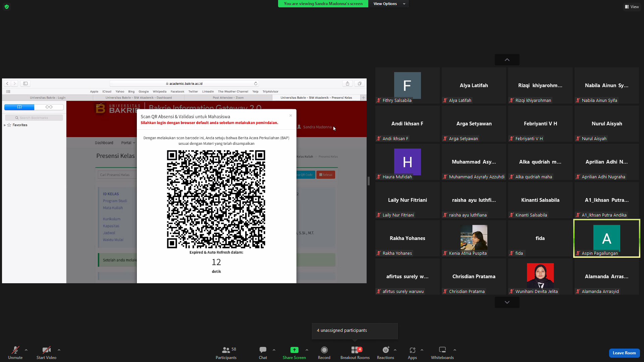Open LinkedIn bookmark in favorites bar
The height and width of the screenshot is (362, 644).
coord(208,92)
